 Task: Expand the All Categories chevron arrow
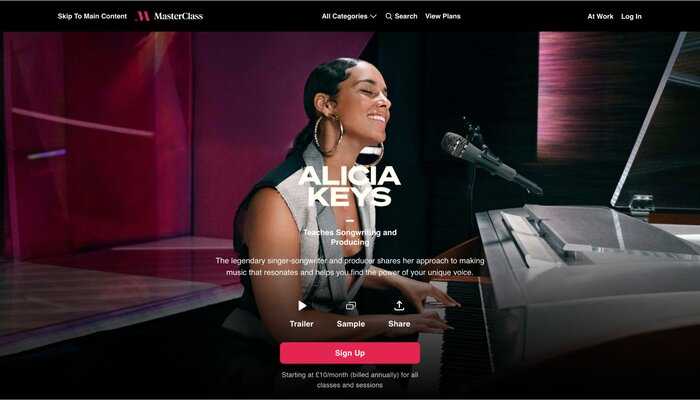(373, 17)
